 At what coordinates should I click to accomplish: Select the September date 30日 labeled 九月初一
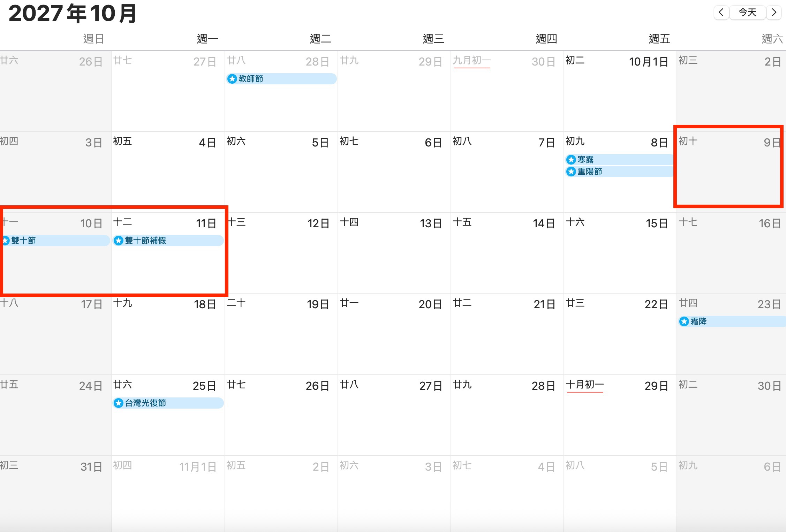(543, 62)
